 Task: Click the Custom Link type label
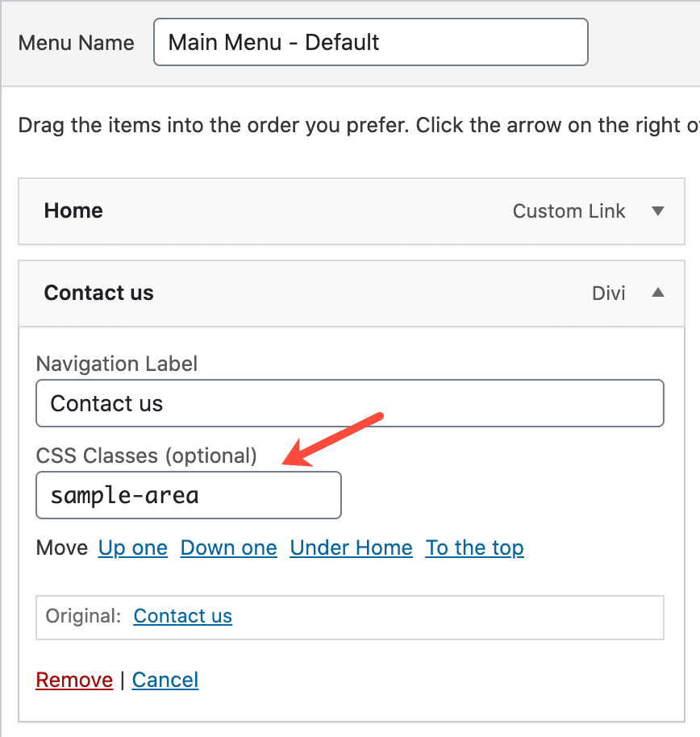569,211
